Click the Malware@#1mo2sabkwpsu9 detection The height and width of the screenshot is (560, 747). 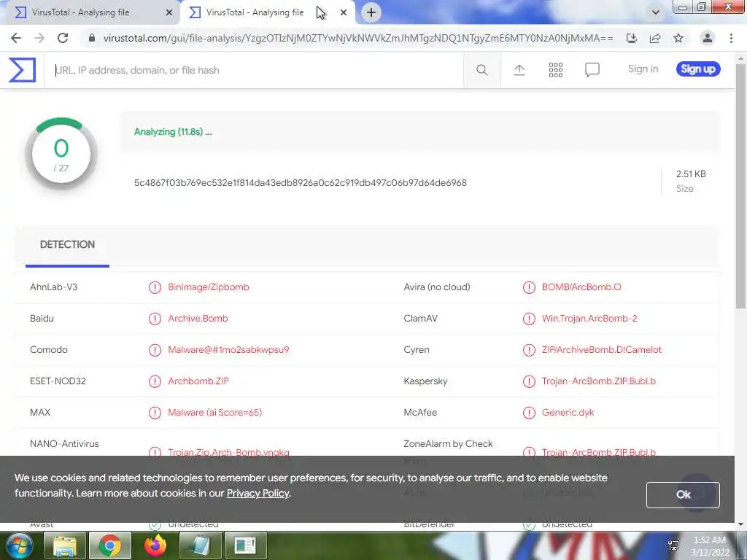tap(228, 350)
